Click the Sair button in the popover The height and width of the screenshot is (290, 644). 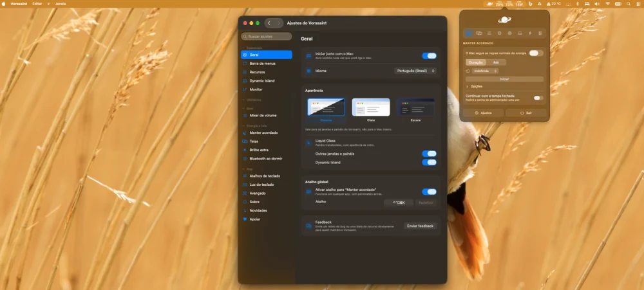[x=526, y=113]
